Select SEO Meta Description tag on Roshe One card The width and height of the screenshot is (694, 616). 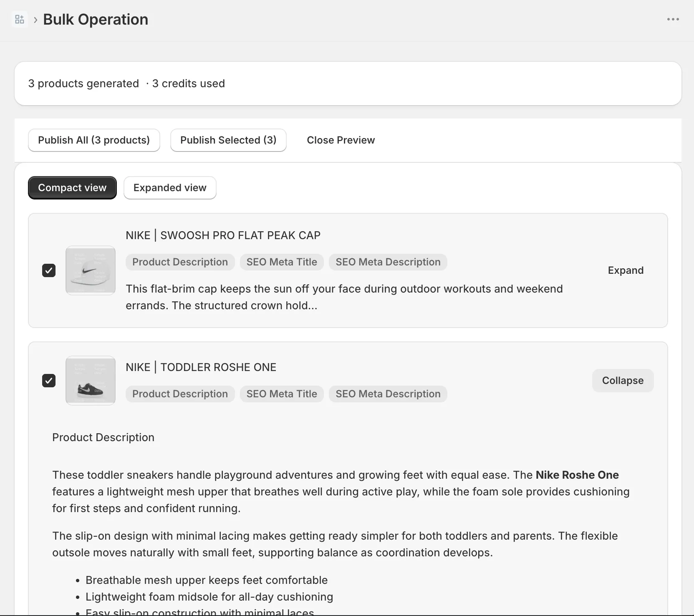(388, 394)
